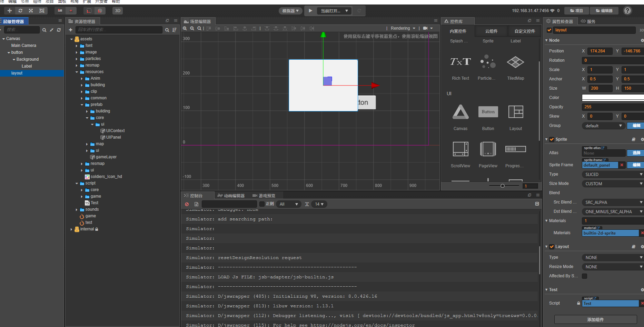This screenshot has height=327, width=644.
Task: Open the Group default dropdown
Action: tap(603, 126)
